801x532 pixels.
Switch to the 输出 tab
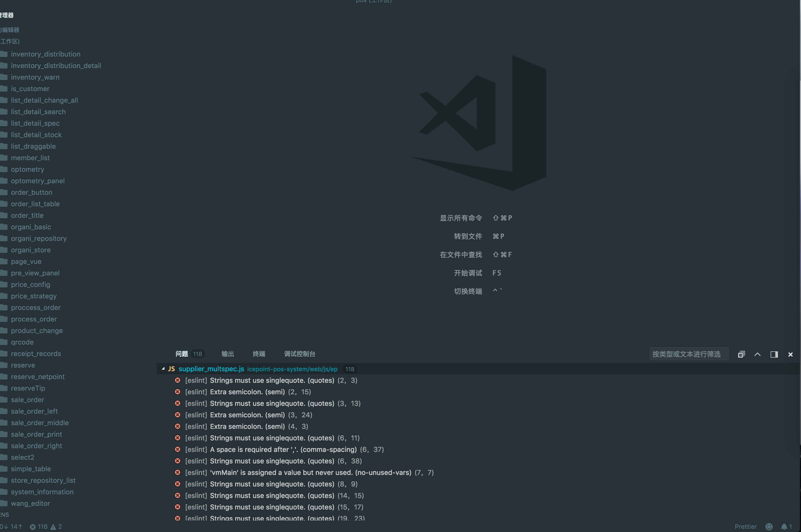(227, 354)
